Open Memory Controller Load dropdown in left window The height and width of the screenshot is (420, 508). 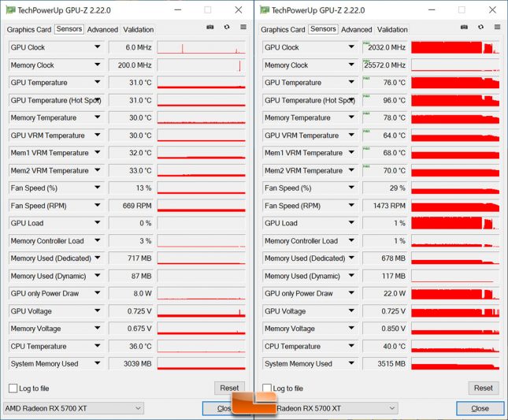(97, 240)
